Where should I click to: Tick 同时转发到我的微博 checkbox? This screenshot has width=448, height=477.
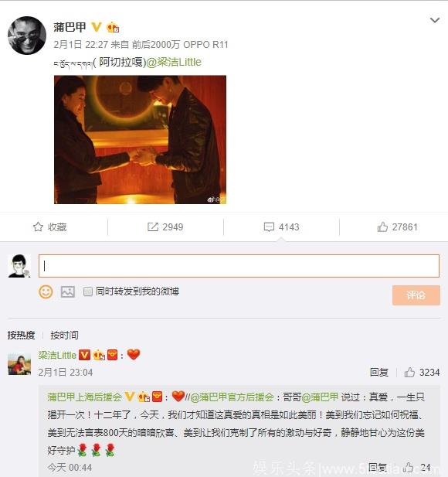coord(88,291)
